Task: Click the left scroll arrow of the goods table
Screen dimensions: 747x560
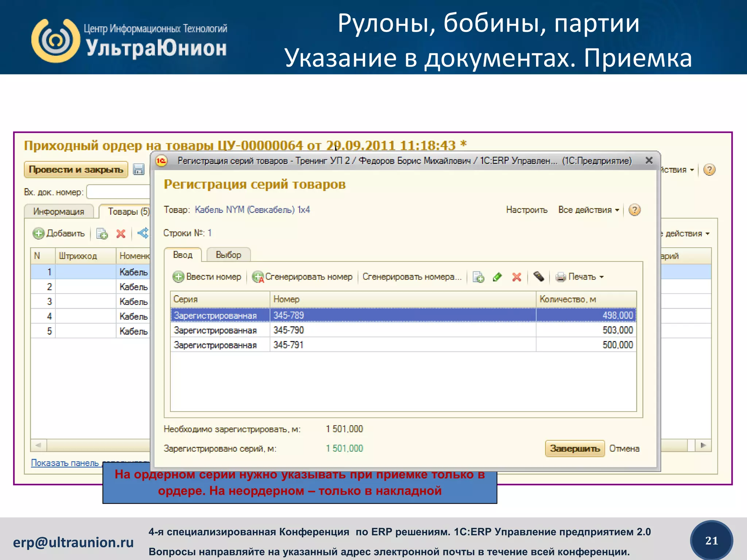Action: [x=38, y=445]
